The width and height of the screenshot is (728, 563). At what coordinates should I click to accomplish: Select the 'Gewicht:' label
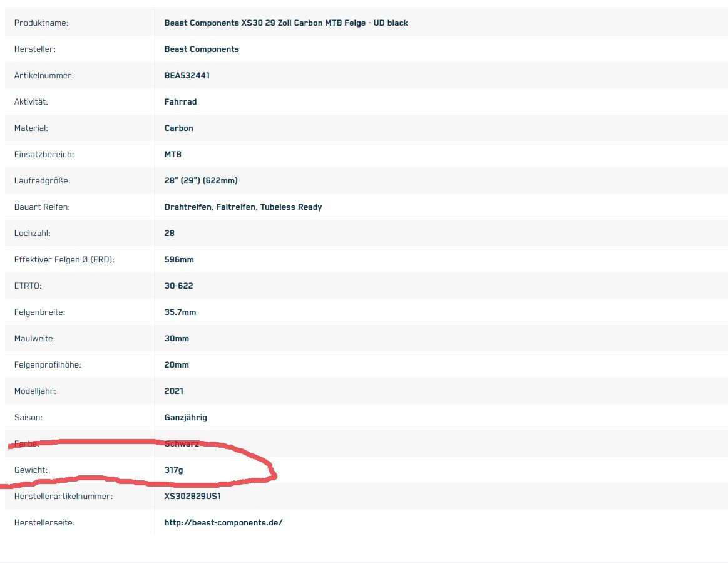pyautogui.click(x=31, y=470)
